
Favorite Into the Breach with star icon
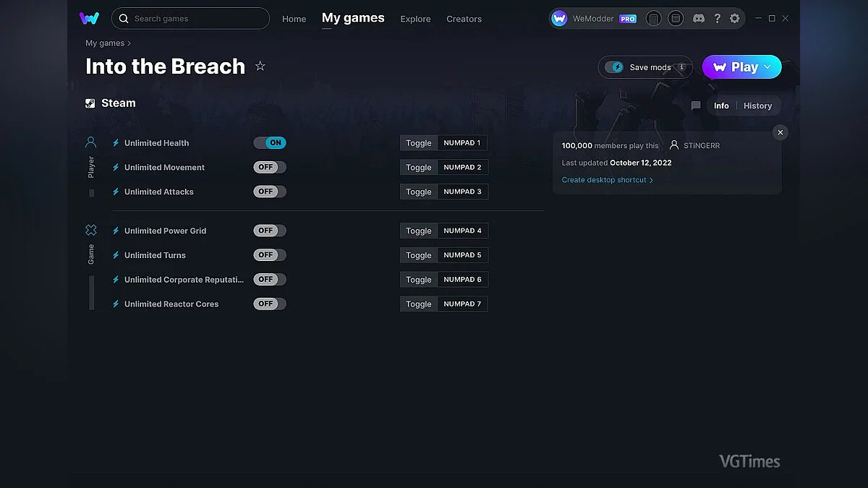(x=260, y=66)
